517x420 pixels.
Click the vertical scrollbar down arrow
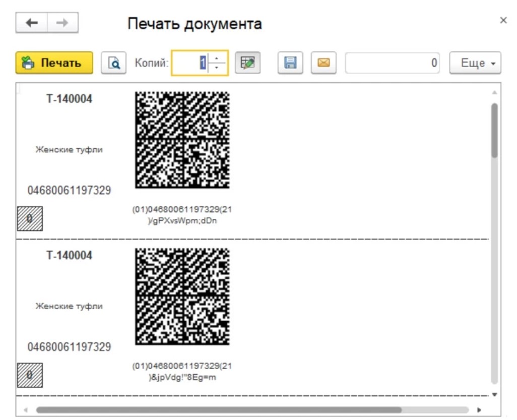point(494,394)
